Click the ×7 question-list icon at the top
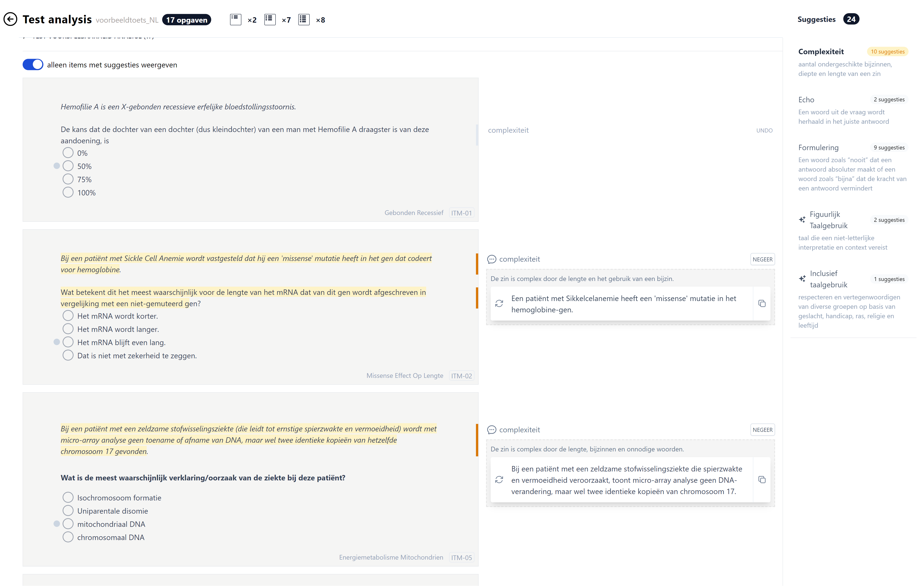This screenshot has width=924, height=586. tap(270, 19)
